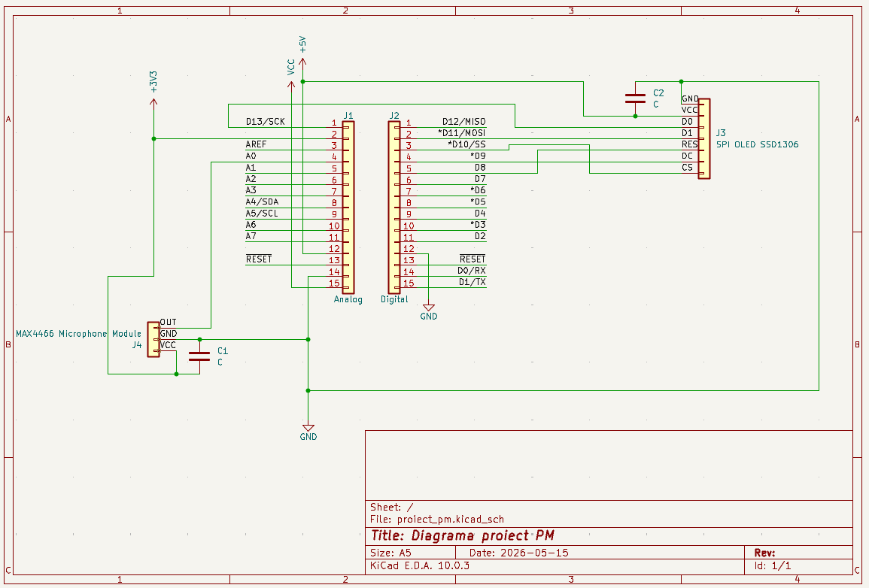Select the J3 OLED connector body

tap(703, 138)
